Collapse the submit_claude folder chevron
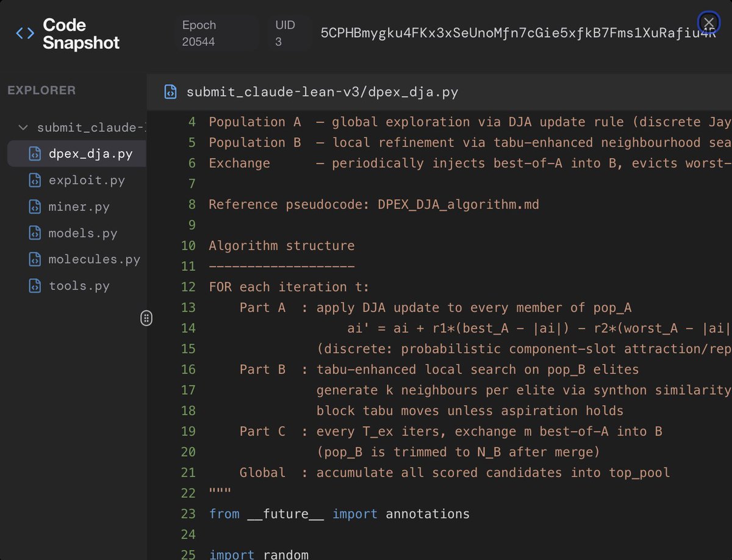The height and width of the screenshot is (560, 732). (23, 127)
